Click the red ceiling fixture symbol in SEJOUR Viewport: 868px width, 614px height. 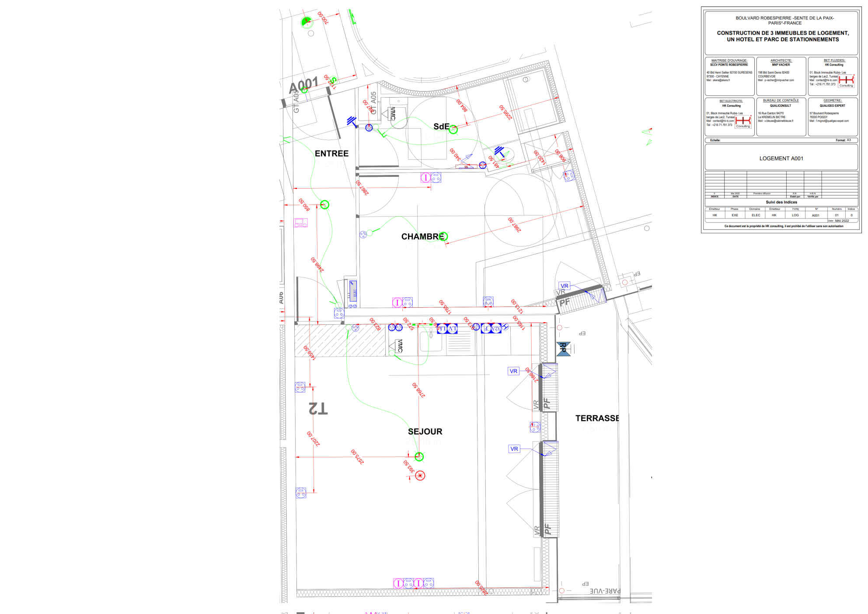tap(420, 475)
